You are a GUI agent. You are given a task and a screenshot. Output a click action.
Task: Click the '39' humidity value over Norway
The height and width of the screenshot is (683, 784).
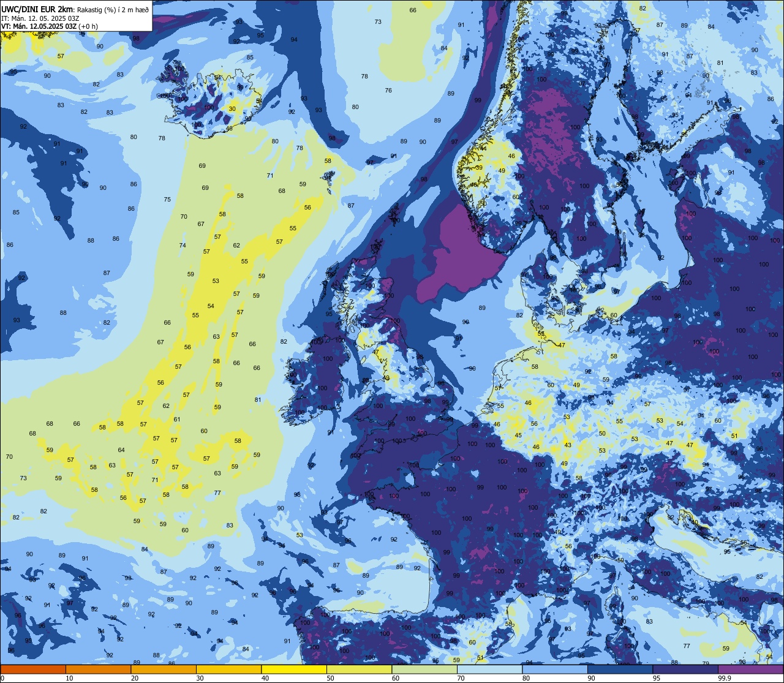pyautogui.click(x=479, y=168)
